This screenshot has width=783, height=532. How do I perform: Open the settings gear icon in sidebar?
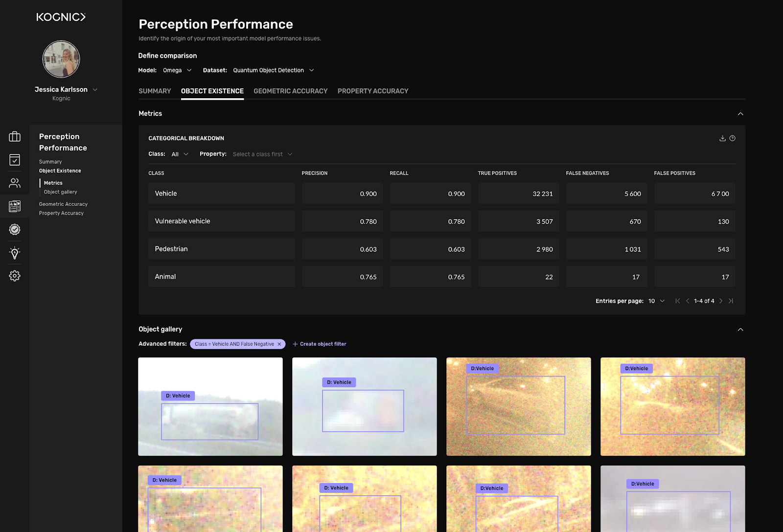(15, 276)
